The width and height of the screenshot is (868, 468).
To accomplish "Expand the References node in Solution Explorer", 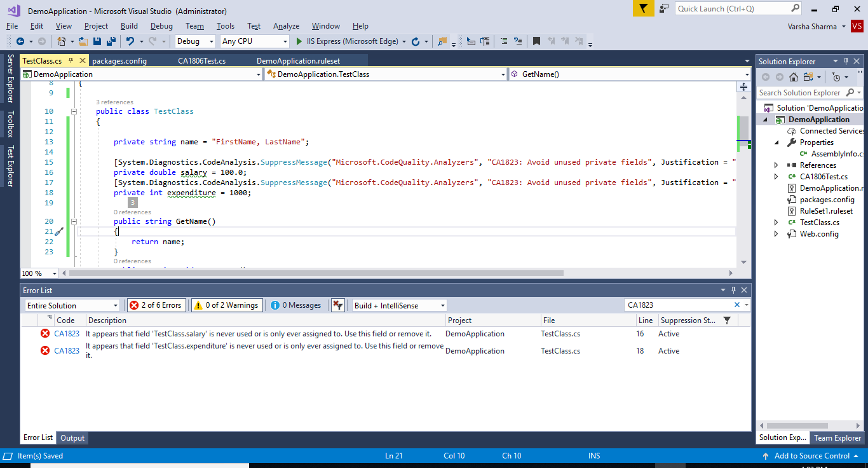I will [x=776, y=165].
